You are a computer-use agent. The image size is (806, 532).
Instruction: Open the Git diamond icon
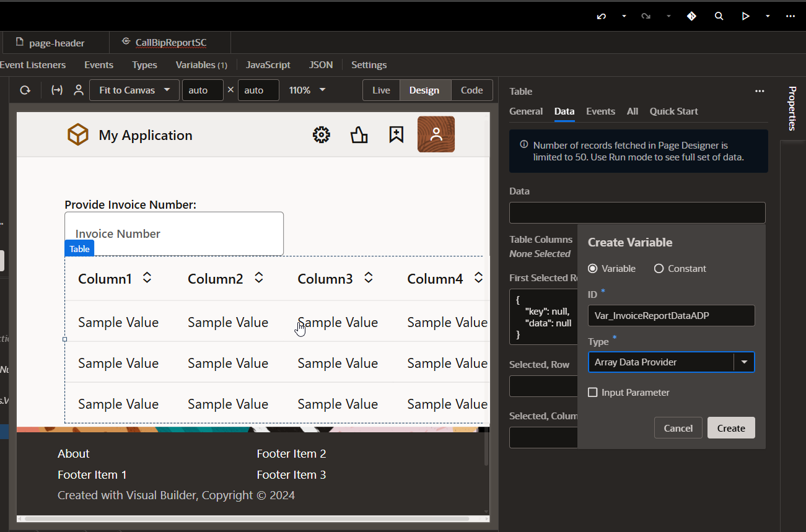point(691,16)
